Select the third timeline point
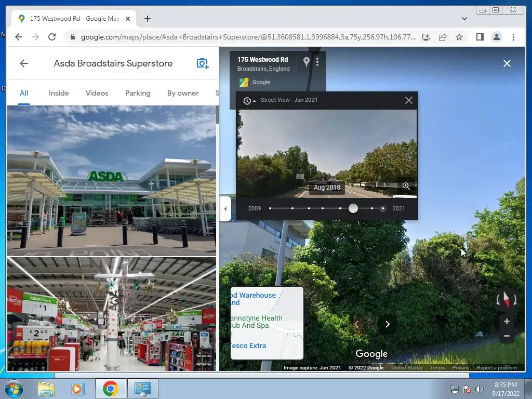This screenshot has width=532, height=399. click(x=309, y=208)
